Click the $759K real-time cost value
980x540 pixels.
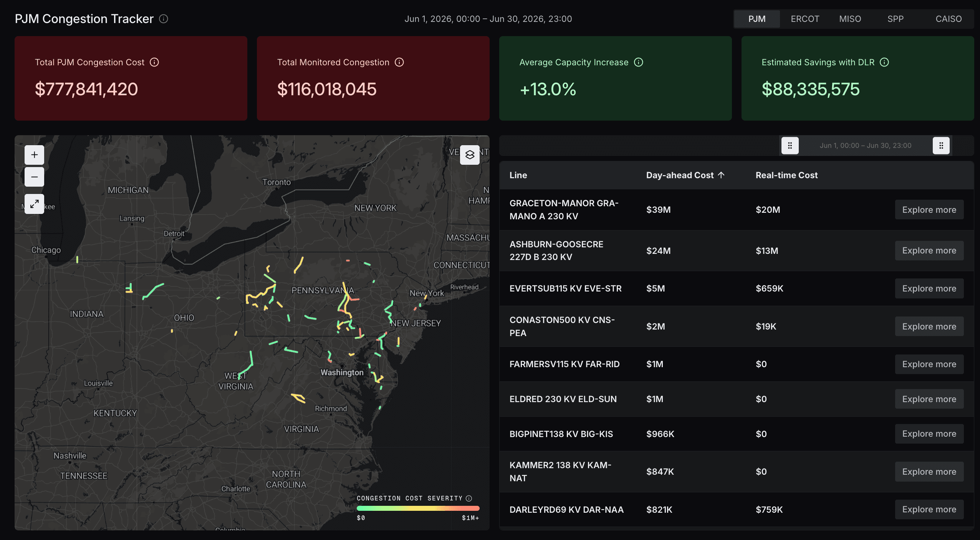(769, 510)
